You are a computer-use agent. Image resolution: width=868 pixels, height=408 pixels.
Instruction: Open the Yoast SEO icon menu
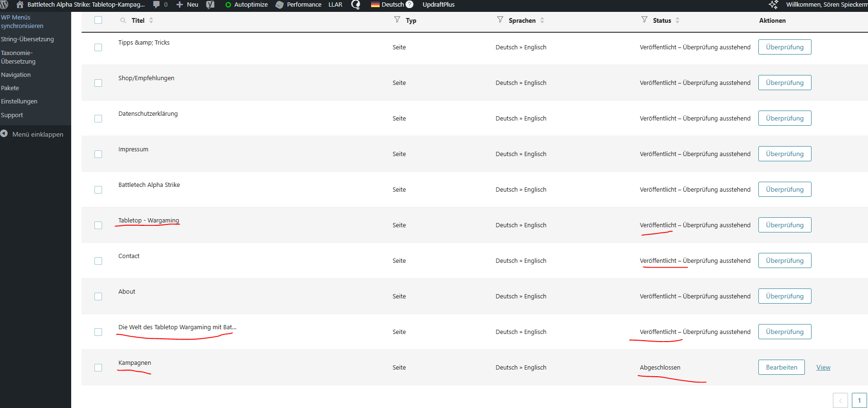tap(210, 5)
